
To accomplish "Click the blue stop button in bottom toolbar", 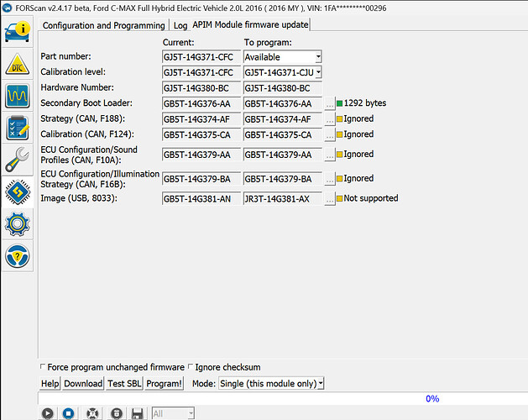I will point(68,413).
